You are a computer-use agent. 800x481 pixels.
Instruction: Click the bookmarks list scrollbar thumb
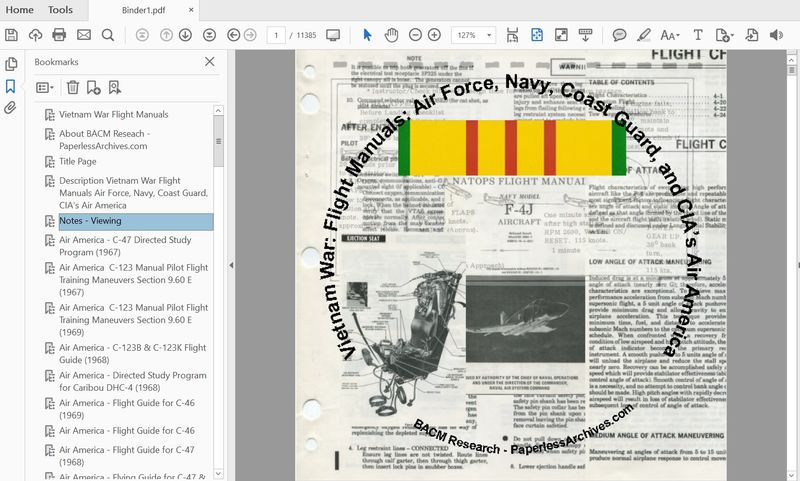(218, 141)
